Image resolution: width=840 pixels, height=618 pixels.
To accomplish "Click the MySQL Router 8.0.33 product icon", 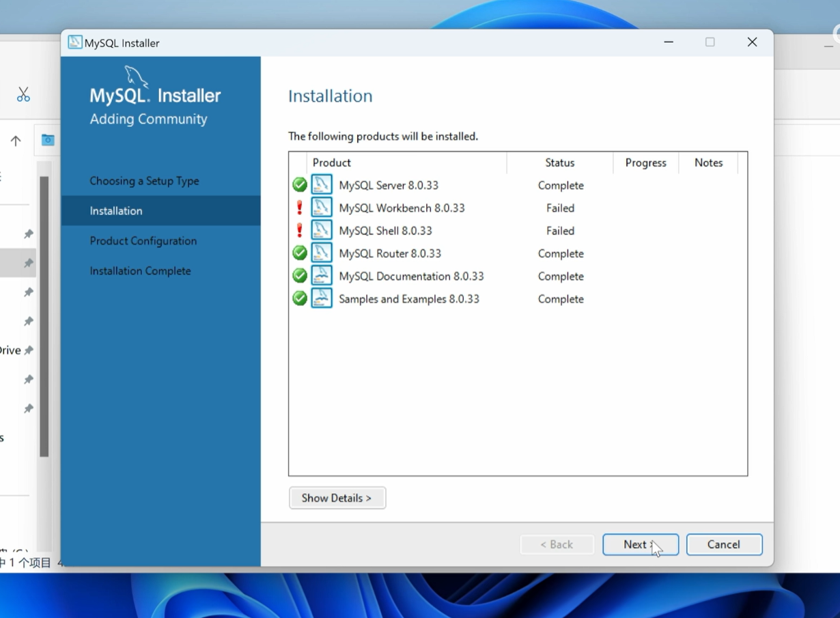I will (x=322, y=253).
